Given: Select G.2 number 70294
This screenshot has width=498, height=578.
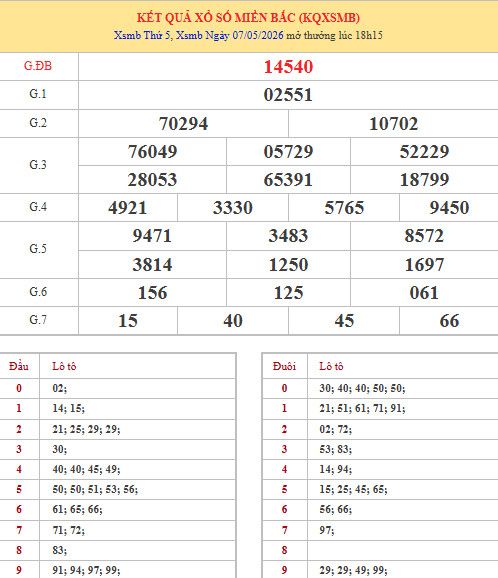Looking at the screenshot, I should (183, 123).
